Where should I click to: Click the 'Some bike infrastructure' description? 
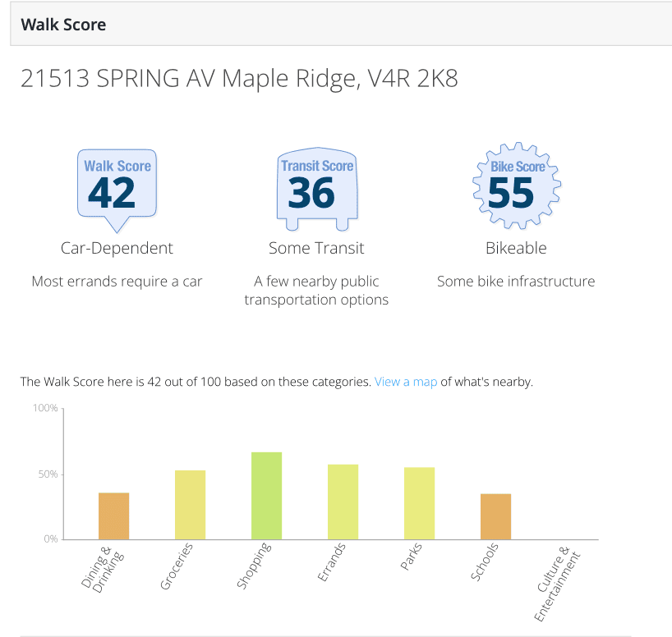(x=516, y=282)
